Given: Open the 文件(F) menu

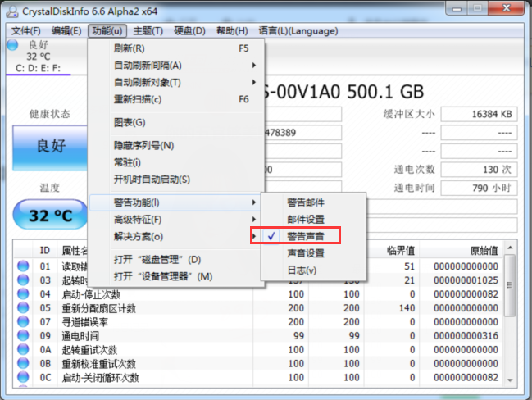Looking at the screenshot, I should [26, 31].
